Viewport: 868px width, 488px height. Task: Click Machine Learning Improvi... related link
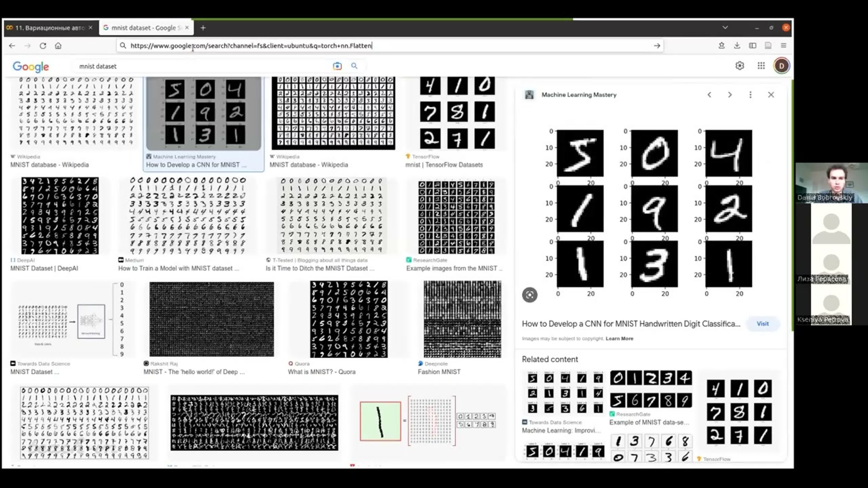click(x=561, y=431)
